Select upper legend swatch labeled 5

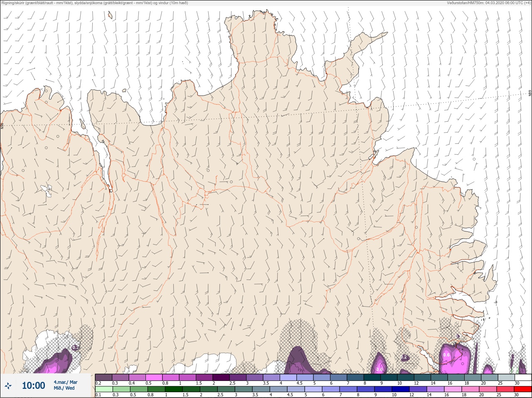click(x=322, y=377)
